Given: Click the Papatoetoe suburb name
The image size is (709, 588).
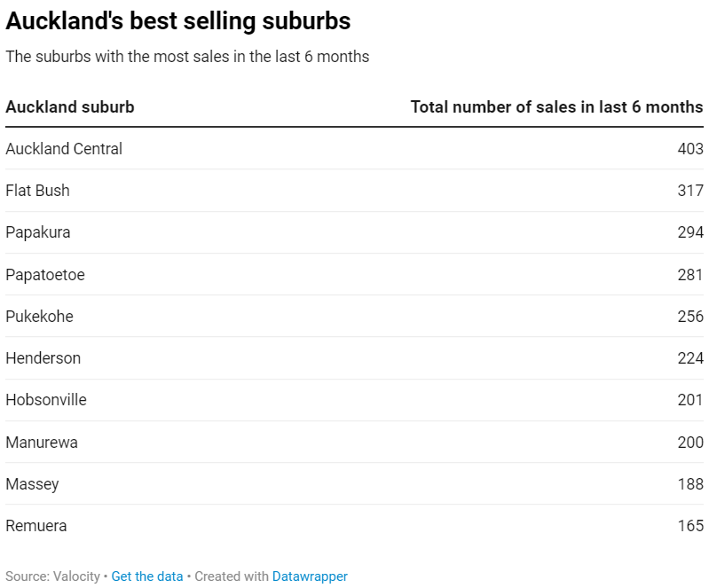Looking at the screenshot, I should pos(45,274).
